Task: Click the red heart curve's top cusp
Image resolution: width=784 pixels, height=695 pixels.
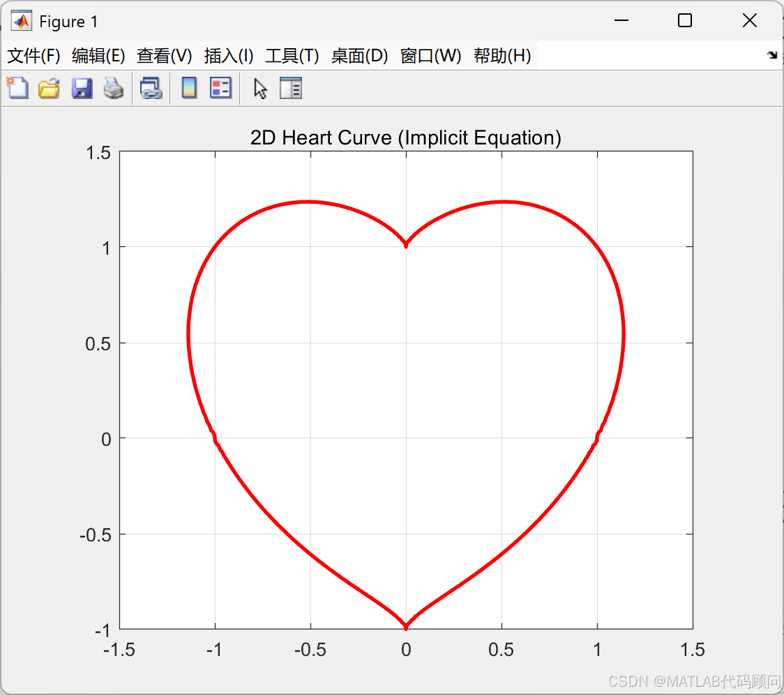Action: 406,245
